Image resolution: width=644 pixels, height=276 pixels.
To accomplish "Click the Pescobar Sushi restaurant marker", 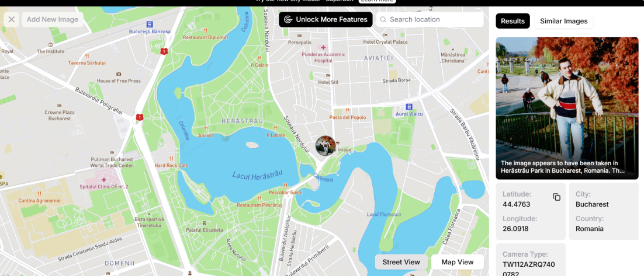I will (x=286, y=187).
